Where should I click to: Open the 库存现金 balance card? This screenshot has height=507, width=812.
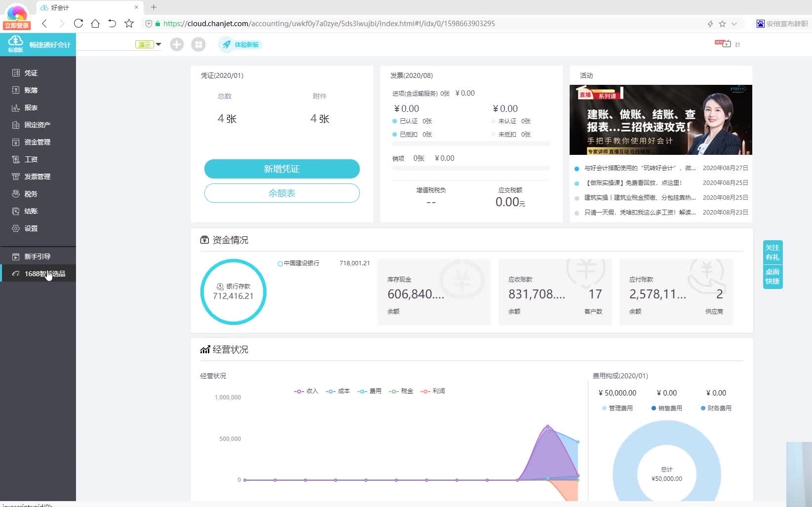pyautogui.click(x=434, y=292)
